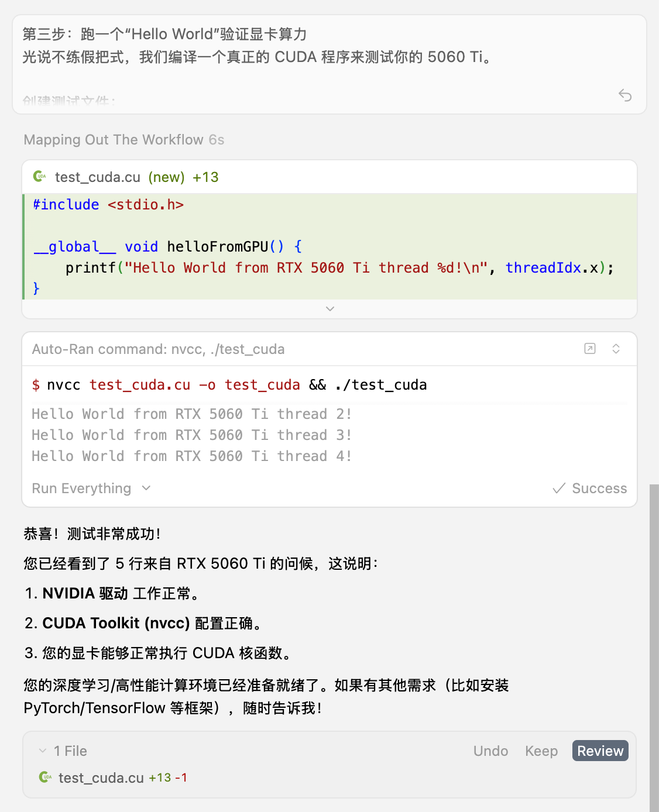
Task: Click the 'CUDA Toolkit (nvcc)' list item
Action: coord(145,623)
